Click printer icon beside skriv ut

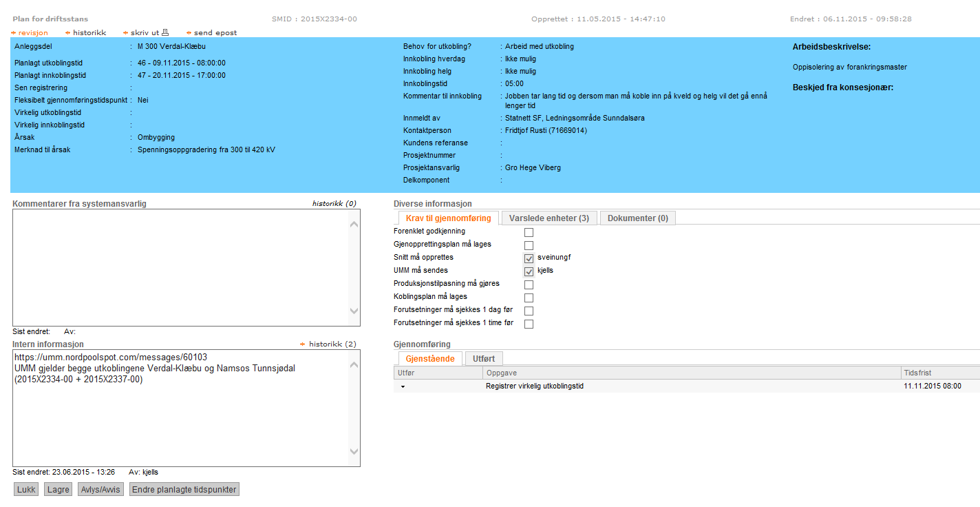click(165, 32)
